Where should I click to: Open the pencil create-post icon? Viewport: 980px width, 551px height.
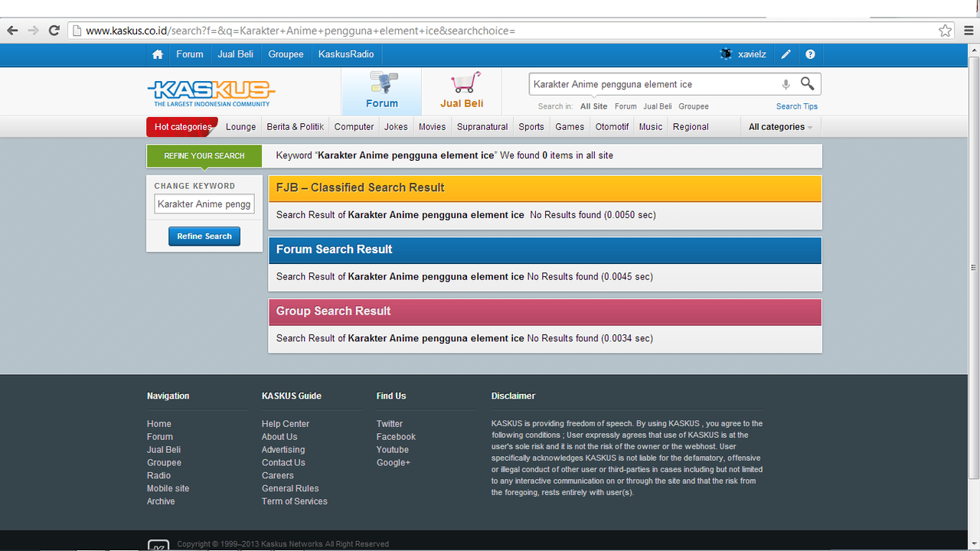[786, 54]
